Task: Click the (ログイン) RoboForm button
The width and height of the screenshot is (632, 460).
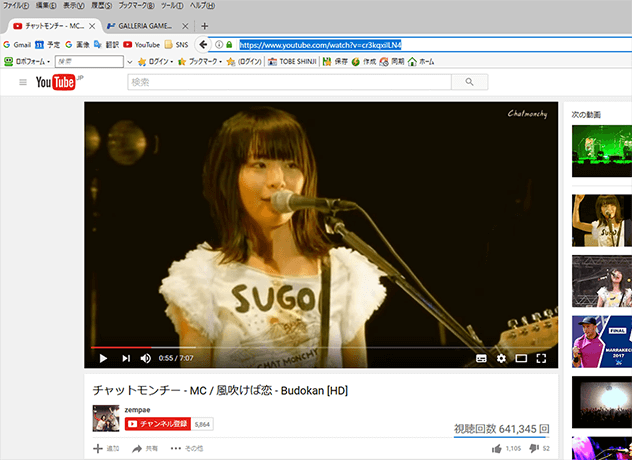Action: tap(244, 61)
